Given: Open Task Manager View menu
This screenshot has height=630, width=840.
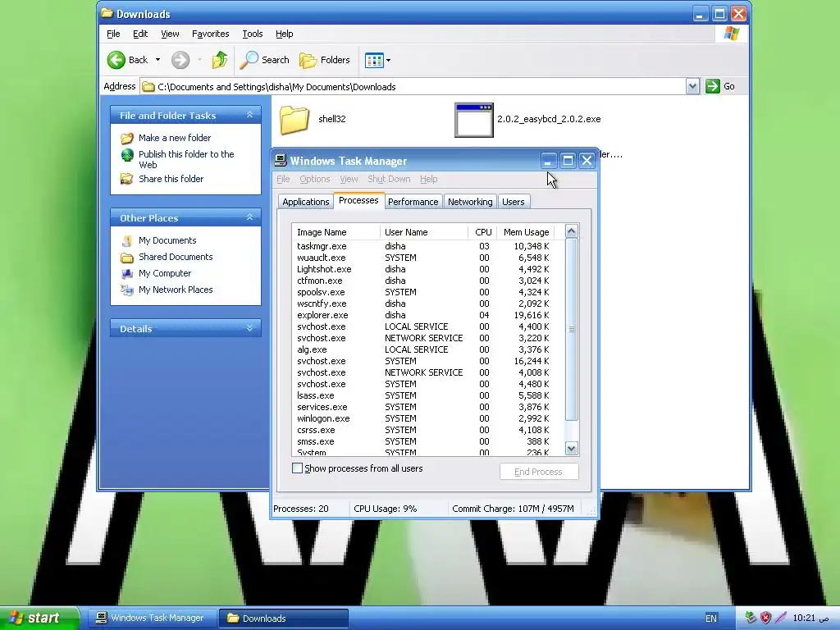Looking at the screenshot, I should click(x=349, y=179).
